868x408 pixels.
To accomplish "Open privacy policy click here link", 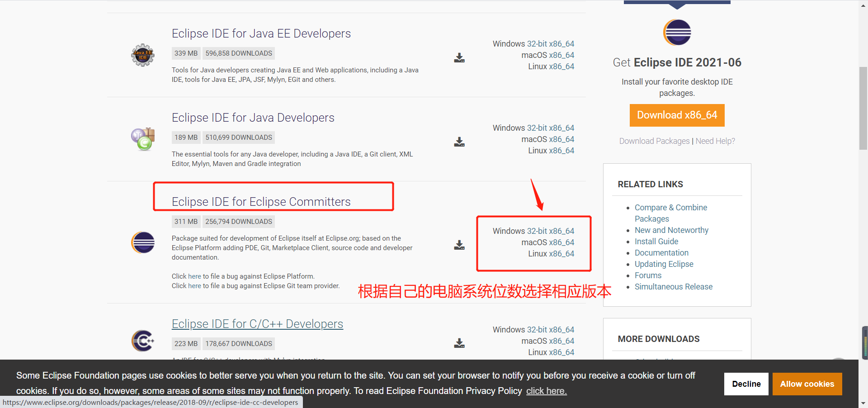I will pos(546,391).
